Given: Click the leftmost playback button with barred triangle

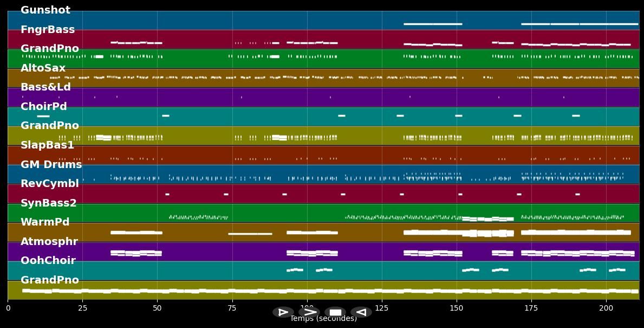Looking at the screenshot, I should pos(283,312).
